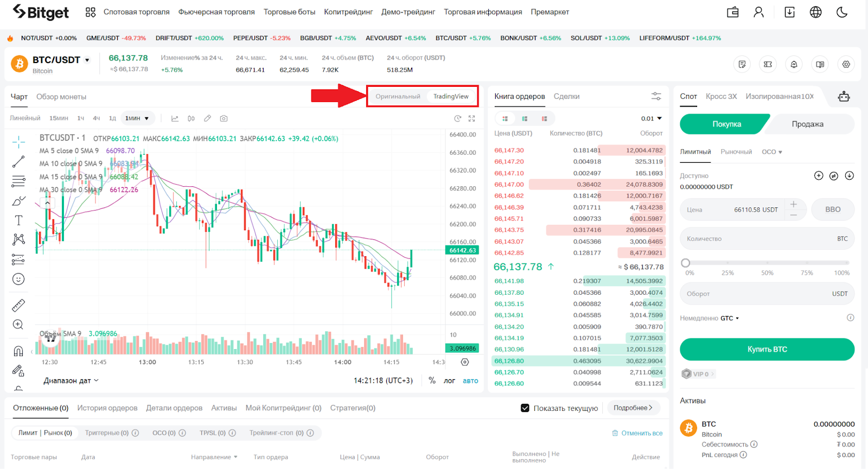Switch chart to TradingView mode
The height and width of the screenshot is (469, 868).
451,97
